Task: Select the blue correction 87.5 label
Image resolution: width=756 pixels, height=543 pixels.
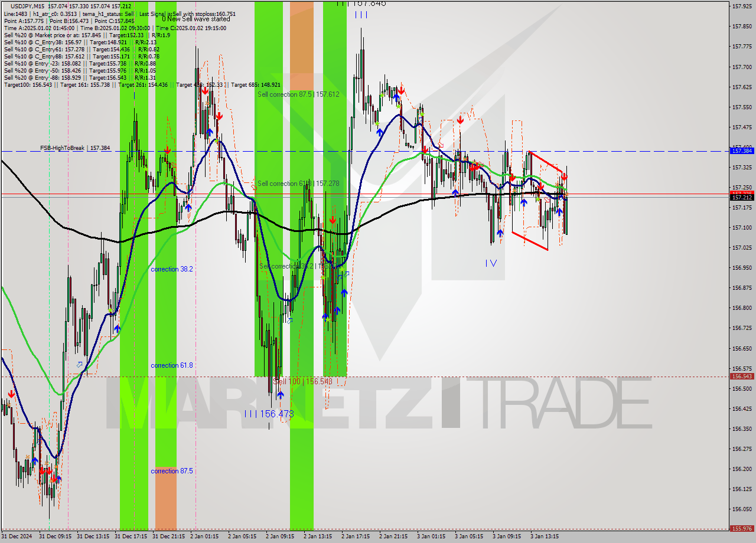Action: (171, 471)
